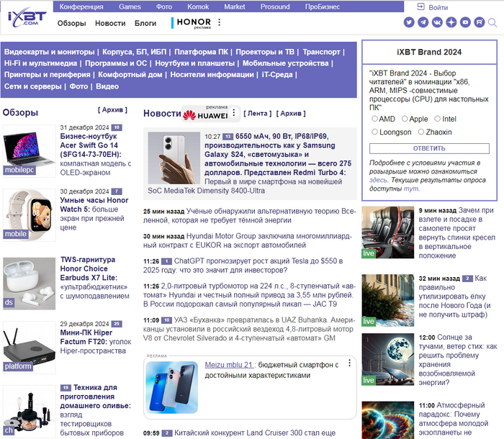Open the Komok top menu item
504x439 pixels.
(198, 6)
